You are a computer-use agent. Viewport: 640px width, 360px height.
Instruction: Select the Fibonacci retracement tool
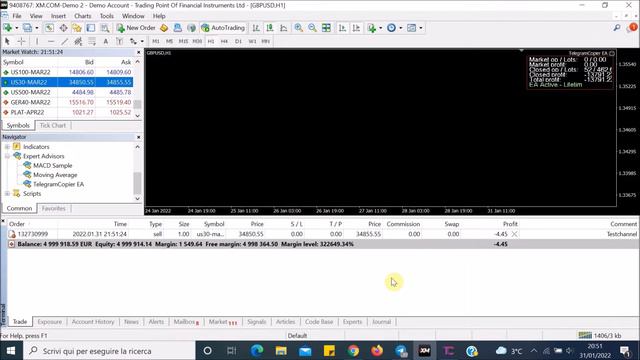coord(92,41)
